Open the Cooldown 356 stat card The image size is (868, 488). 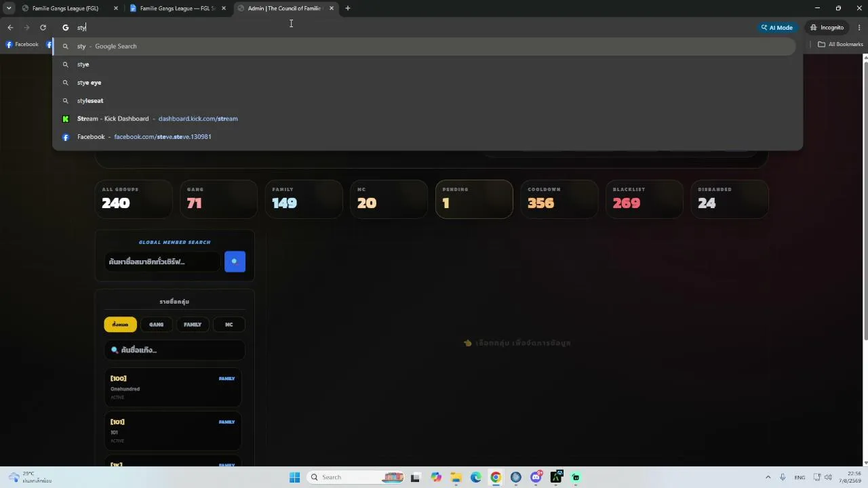(559, 199)
